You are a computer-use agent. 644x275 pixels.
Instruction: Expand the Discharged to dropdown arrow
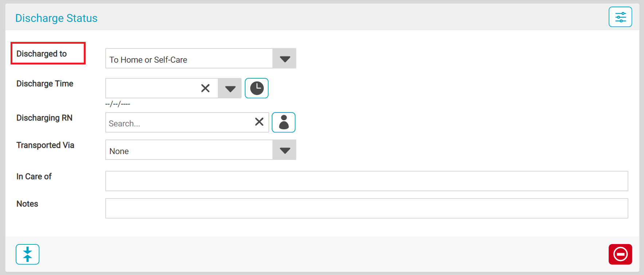[x=284, y=59]
